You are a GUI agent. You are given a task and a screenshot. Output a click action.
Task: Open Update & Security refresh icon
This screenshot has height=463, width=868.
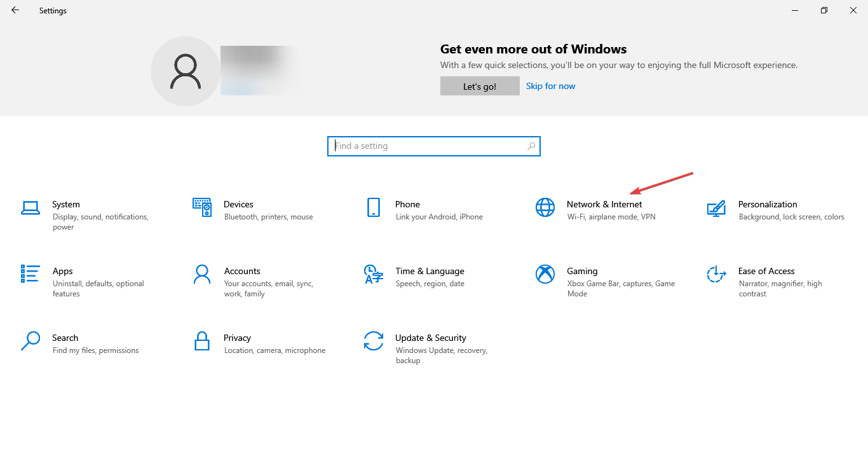click(x=374, y=341)
